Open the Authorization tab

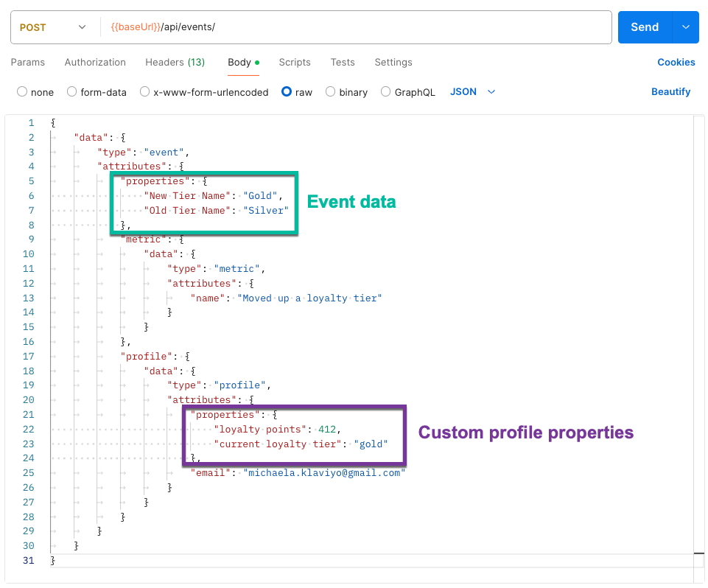coord(95,63)
